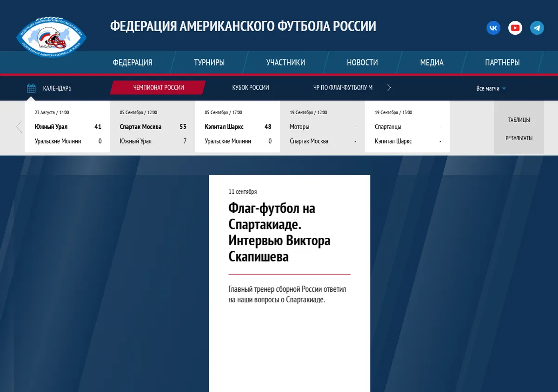
Task: Switch to ЧР по флаг-футболу М tab
Action: click(x=343, y=88)
